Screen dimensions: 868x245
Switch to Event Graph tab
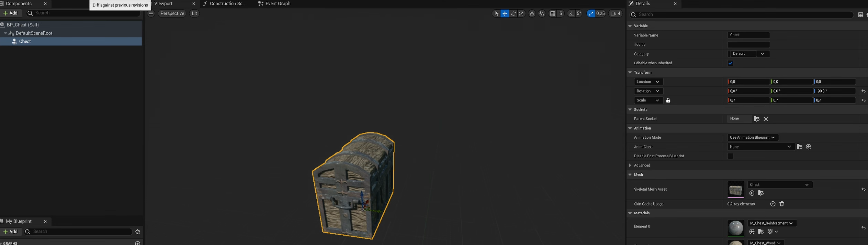click(274, 4)
